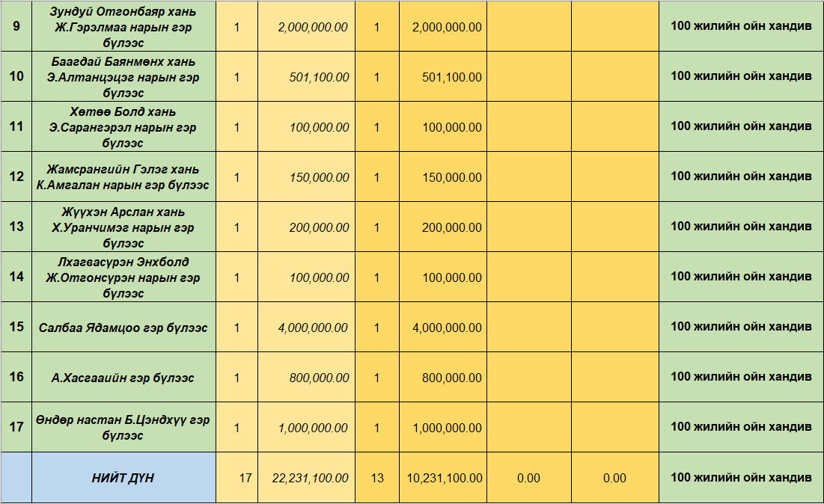The width and height of the screenshot is (824, 504).
Task: Select the Хөтөө Болд name cell
Action: (123, 126)
